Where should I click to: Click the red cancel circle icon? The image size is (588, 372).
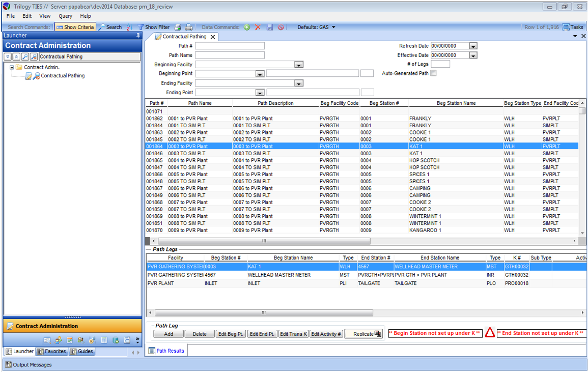tap(281, 27)
